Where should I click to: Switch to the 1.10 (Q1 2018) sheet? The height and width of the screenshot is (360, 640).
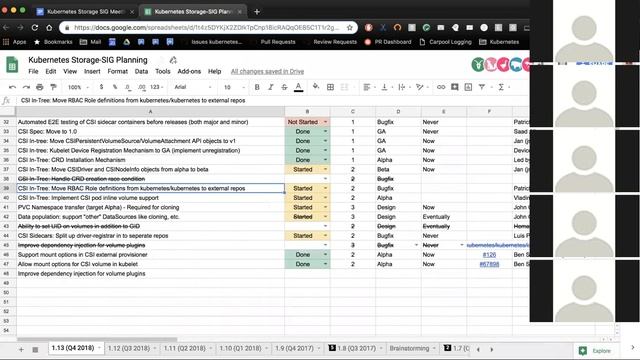tap(240, 349)
